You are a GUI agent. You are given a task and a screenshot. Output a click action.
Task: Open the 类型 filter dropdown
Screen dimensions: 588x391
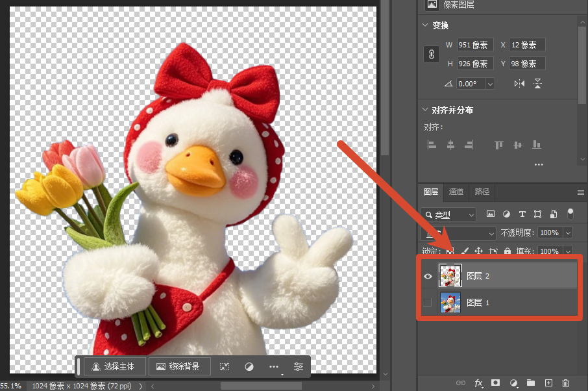448,214
